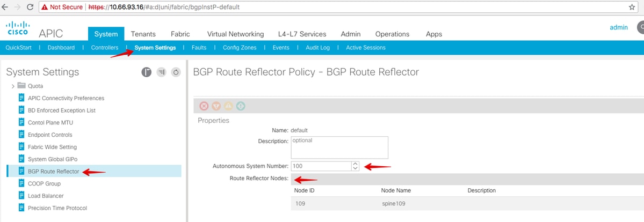Click the Endpoint Controls policy icon
This screenshot has width=644, height=222.
21,134
